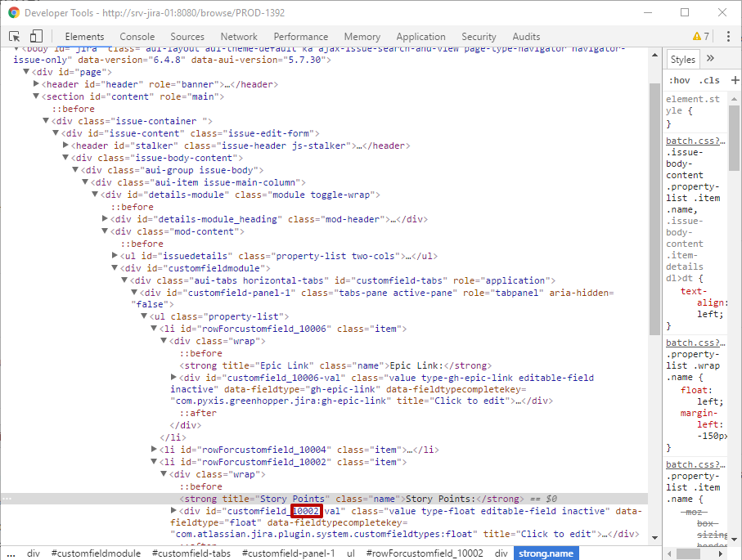Viewport: 742px width, 560px height.
Task: Click the Chrome logo in title bar
Action: point(14,13)
